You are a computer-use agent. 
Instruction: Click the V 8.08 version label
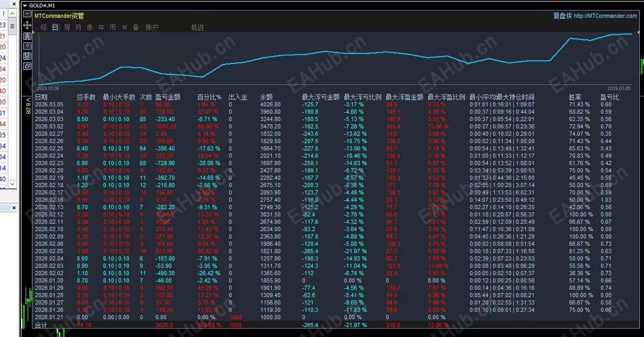[x=28, y=105]
